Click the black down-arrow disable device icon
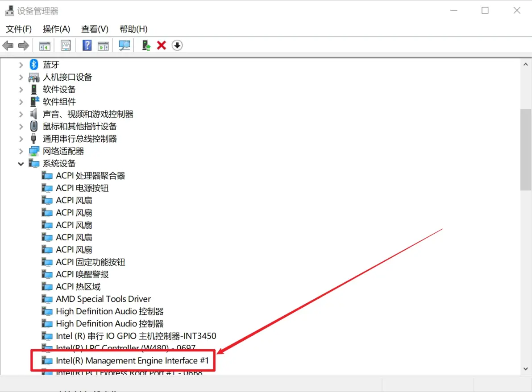The image size is (532, 392). point(177,45)
